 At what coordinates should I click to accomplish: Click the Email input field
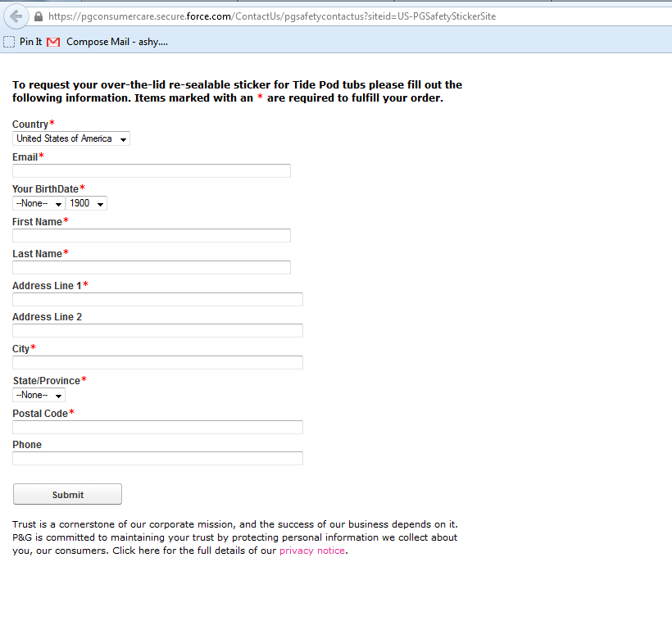152,170
